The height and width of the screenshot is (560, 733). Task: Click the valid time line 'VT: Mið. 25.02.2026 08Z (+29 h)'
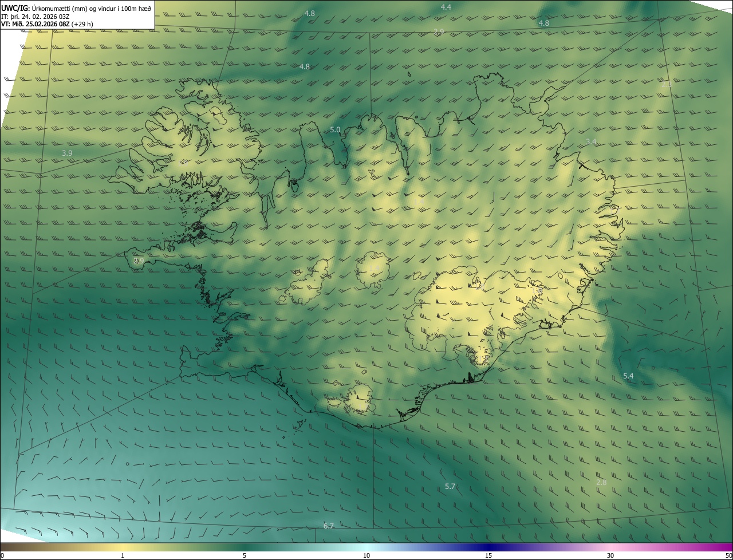pos(47,24)
